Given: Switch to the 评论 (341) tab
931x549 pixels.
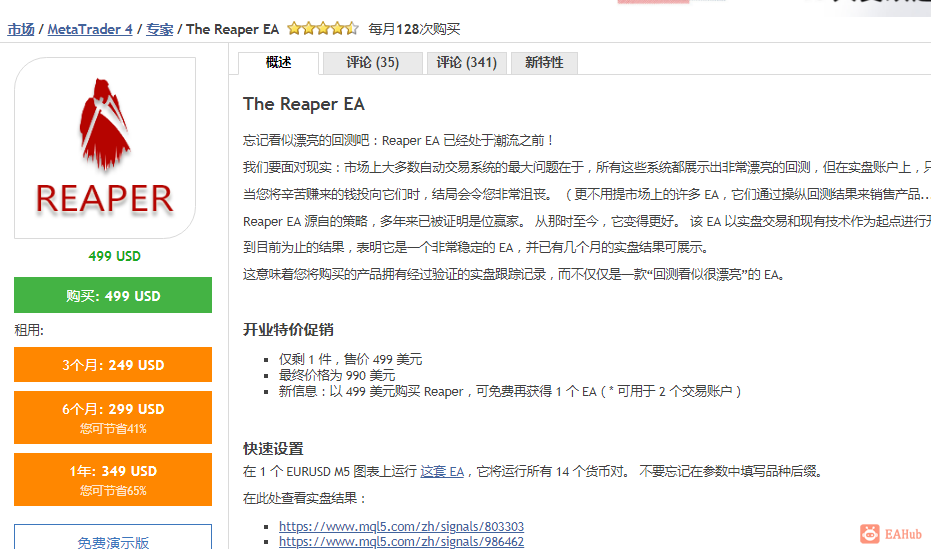Looking at the screenshot, I should pos(467,63).
